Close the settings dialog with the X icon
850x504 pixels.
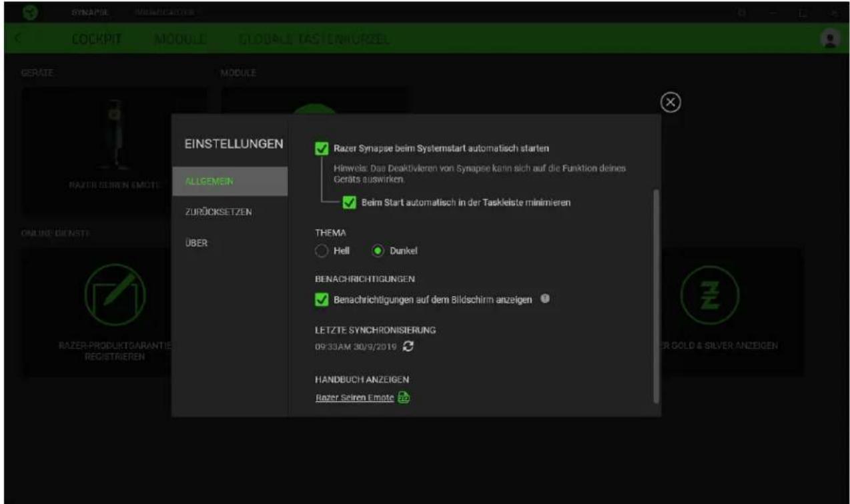point(671,102)
